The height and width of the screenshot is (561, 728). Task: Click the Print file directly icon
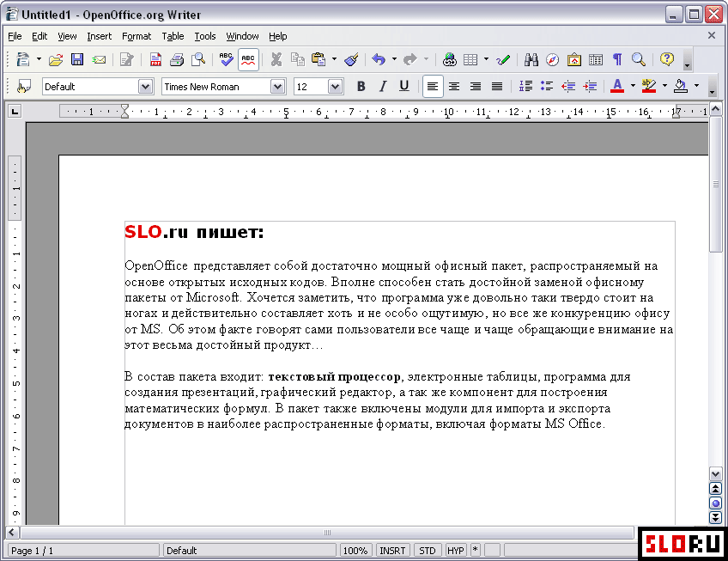[177, 59]
